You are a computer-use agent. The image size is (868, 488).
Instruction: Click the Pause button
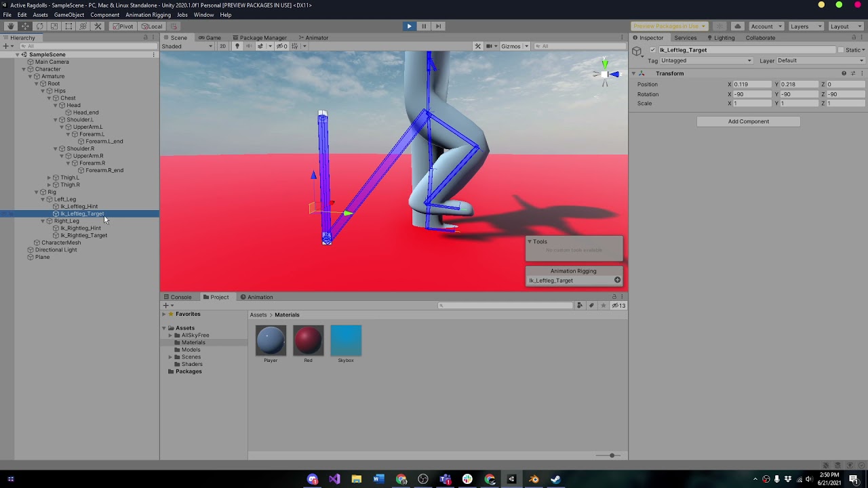[x=424, y=26]
